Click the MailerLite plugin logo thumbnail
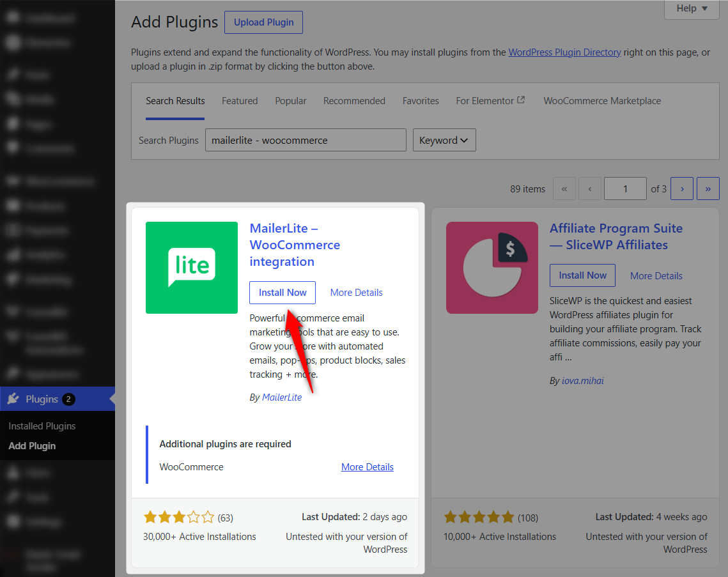Viewport: 728px width, 577px height. pyautogui.click(x=192, y=268)
